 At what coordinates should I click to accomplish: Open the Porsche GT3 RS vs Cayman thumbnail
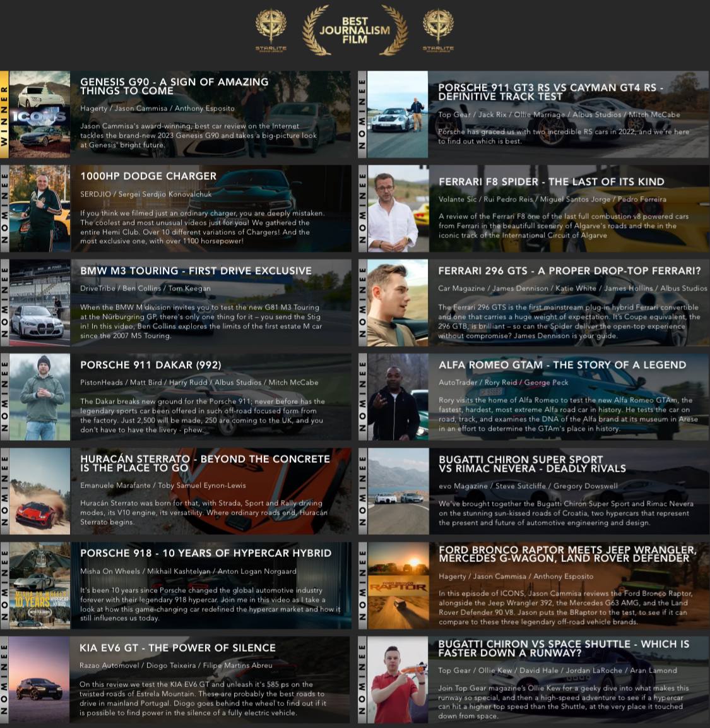(398, 114)
